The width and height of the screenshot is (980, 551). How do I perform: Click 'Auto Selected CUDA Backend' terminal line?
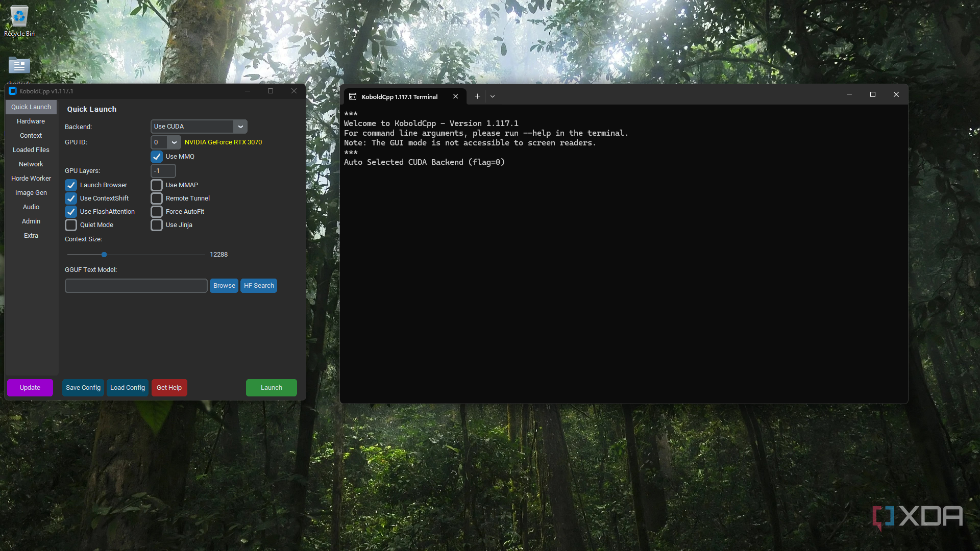424,162
